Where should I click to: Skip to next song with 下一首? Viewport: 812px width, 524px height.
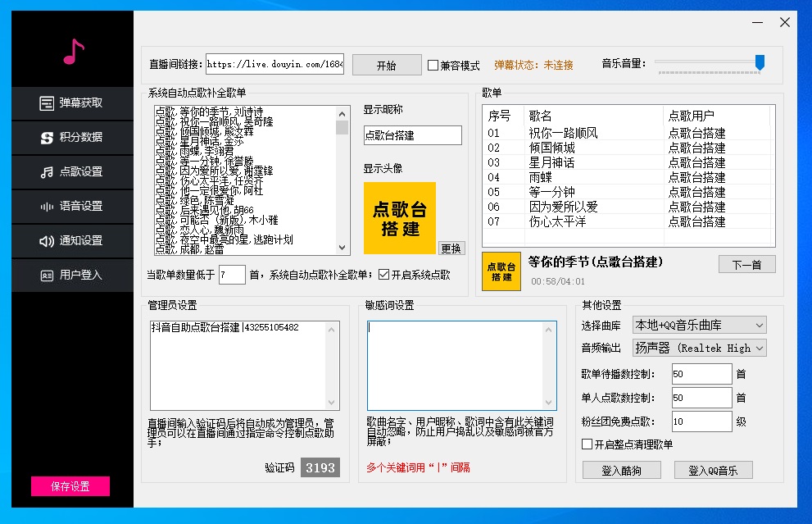pyautogui.click(x=746, y=264)
